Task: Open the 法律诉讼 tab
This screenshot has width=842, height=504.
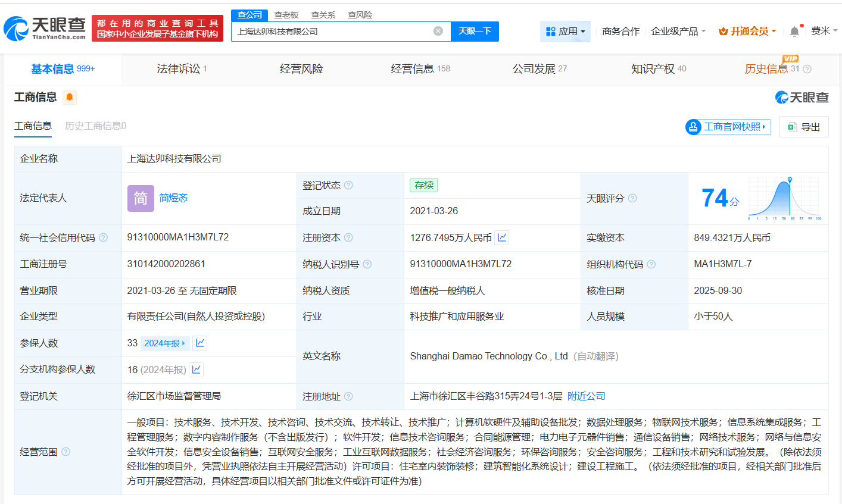Action: [x=179, y=68]
